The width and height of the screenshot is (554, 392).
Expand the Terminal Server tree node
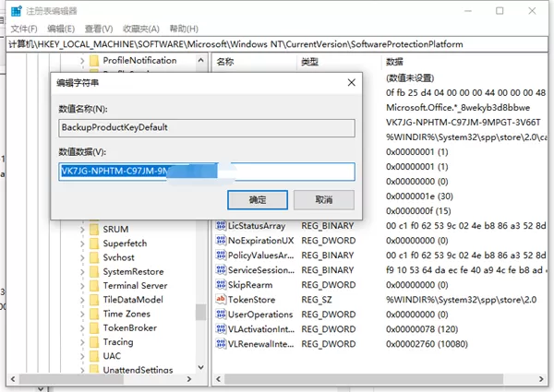pos(82,286)
